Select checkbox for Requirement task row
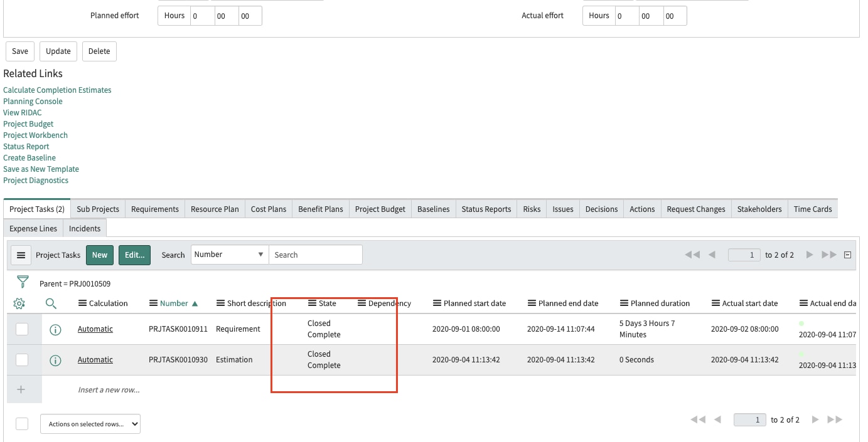This screenshot has width=868, height=442. [22, 329]
